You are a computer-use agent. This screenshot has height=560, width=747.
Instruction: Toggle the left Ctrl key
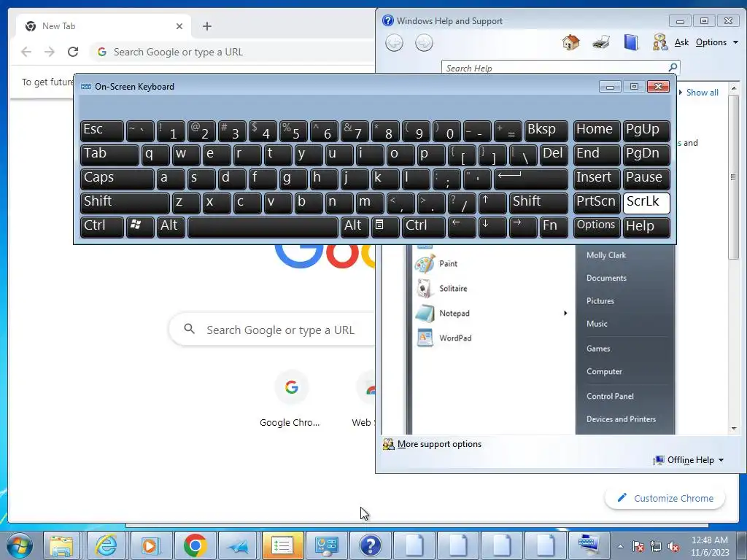click(102, 226)
